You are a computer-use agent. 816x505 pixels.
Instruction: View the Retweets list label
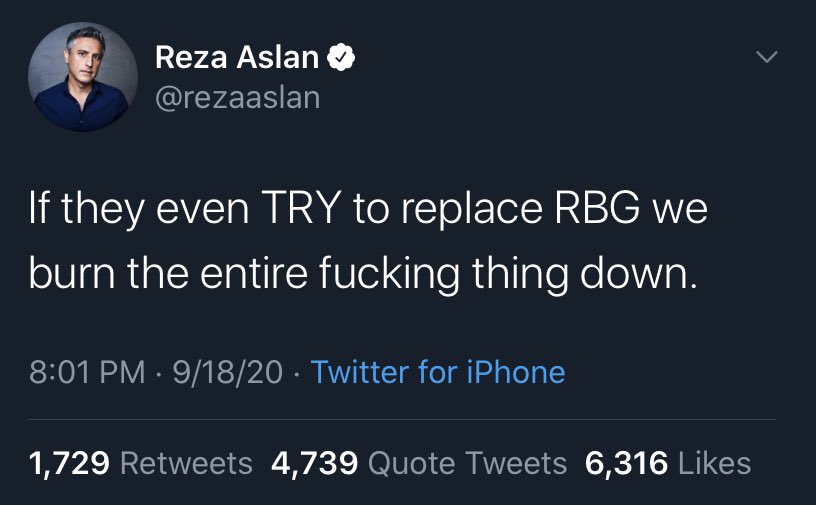[x=186, y=463]
